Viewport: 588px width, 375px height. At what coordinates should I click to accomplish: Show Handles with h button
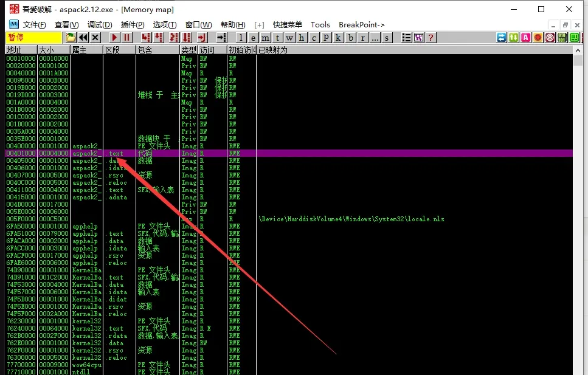[302, 38]
